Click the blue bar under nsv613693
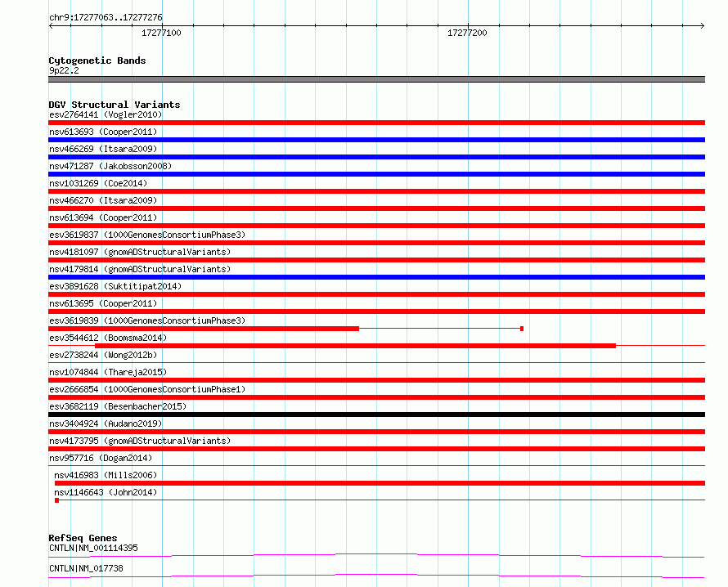This screenshot has width=728, height=587. [376, 140]
